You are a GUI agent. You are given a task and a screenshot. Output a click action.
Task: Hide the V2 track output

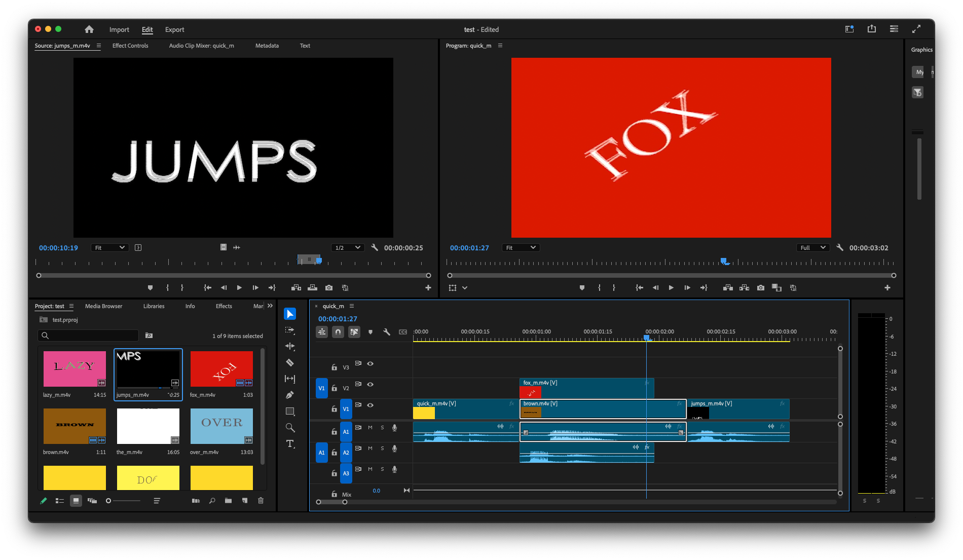click(x=371, y=384)
